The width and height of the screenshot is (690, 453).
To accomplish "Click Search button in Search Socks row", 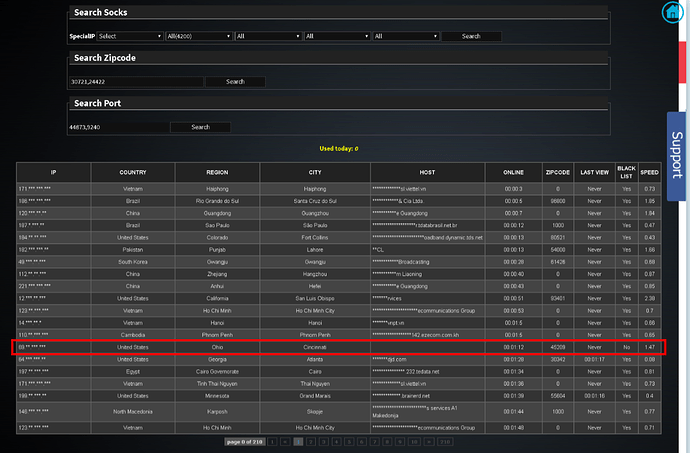I will tap(472, 36).
